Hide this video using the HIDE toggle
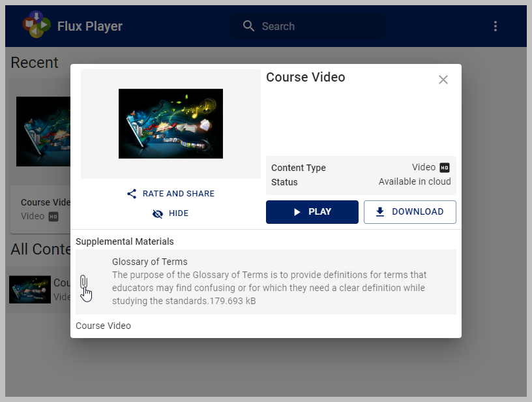532x402 pixels. [x=171, y=213]
